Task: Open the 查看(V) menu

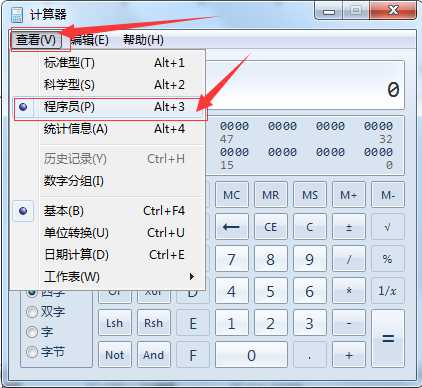Action: (36, 40)
